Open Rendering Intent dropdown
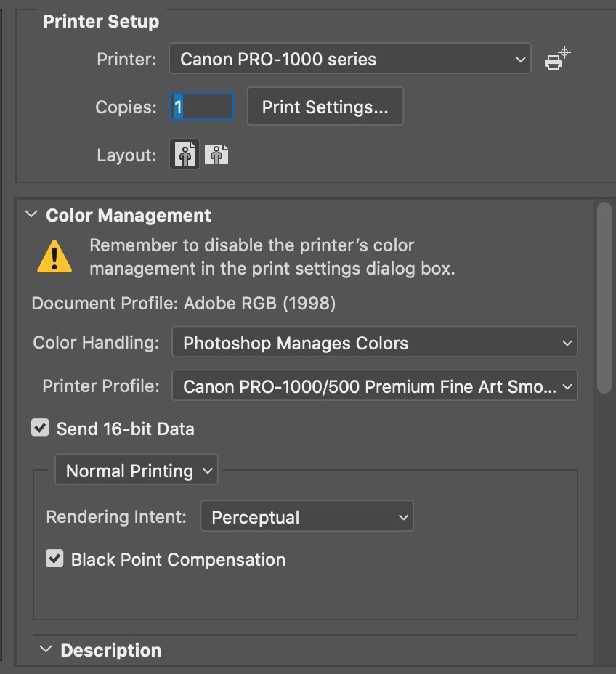Image resolution: width=616 pixels, height=674 pixels. click(307, 516)
